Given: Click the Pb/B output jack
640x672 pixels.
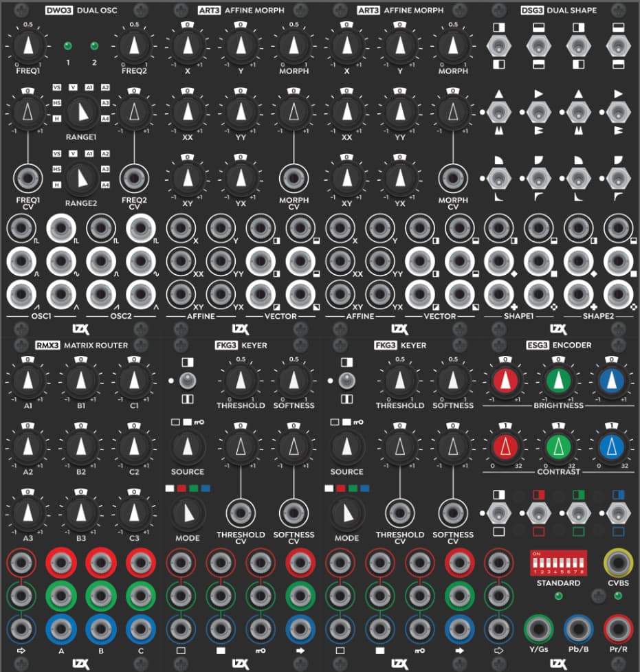Looking at the screenshot, I should click(x=578, y=629).
